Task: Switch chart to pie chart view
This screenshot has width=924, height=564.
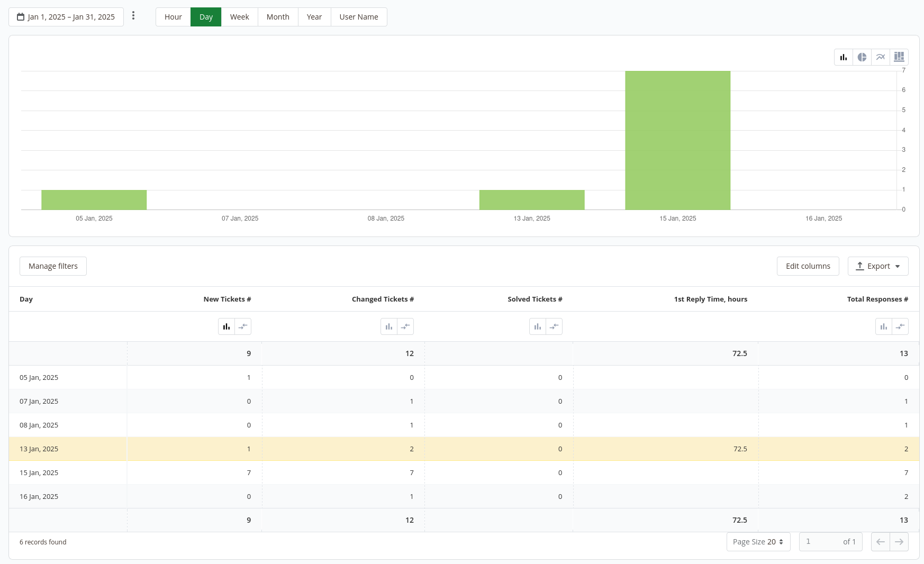Action: point(862,57)
